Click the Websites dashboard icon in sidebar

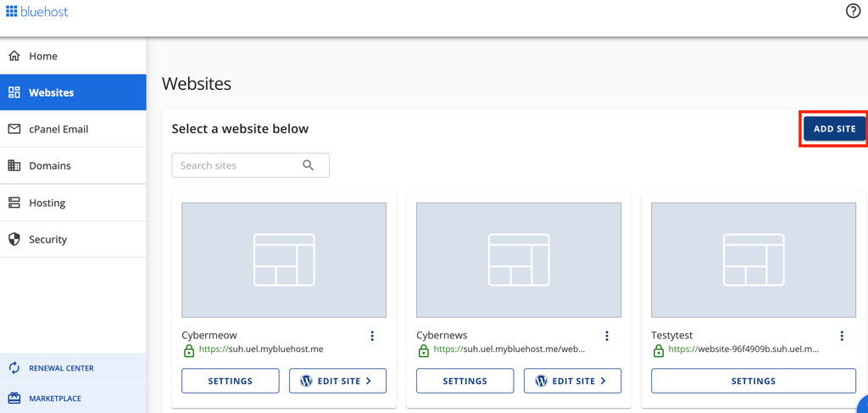pos(14,92)
